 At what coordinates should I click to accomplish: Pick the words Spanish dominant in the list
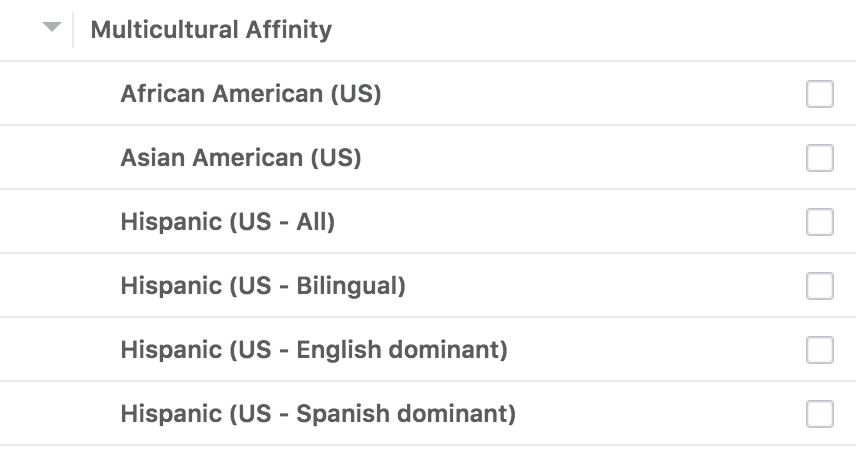pos(404,414)
